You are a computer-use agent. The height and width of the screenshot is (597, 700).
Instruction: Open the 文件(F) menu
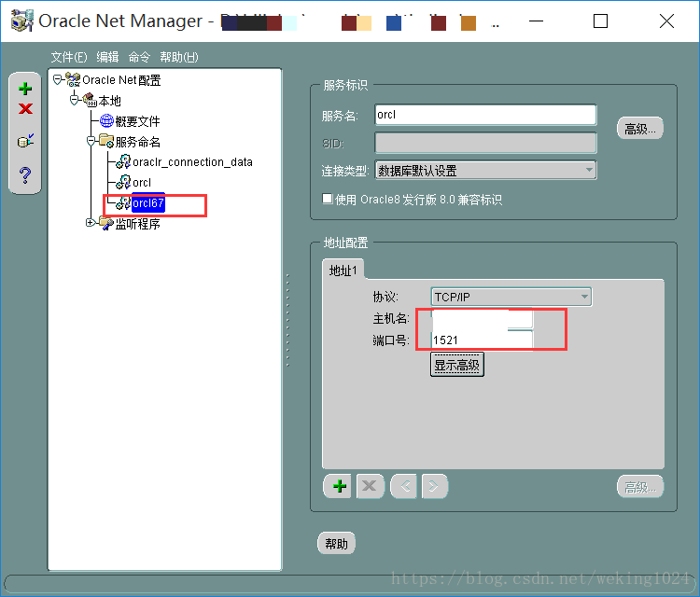tap(69, 57)
